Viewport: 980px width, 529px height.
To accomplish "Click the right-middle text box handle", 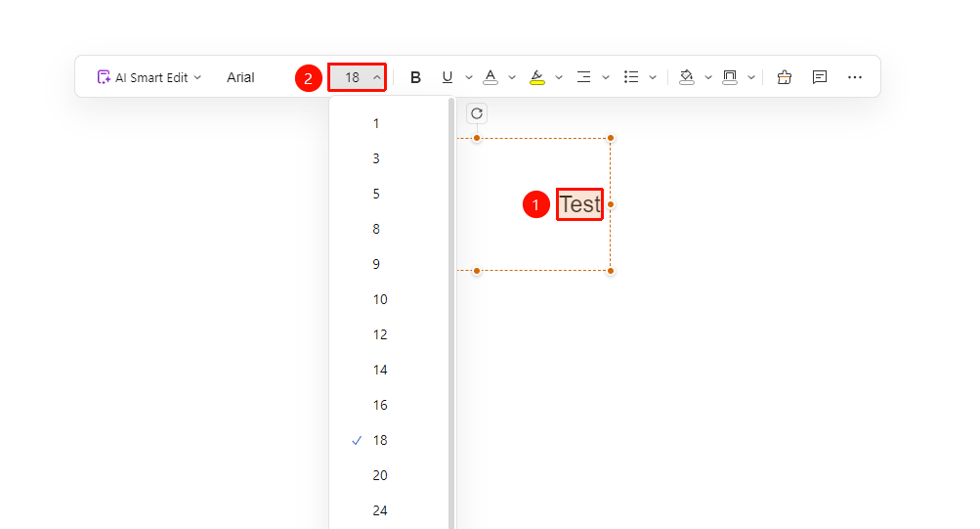I will click(x=611, y=204).
